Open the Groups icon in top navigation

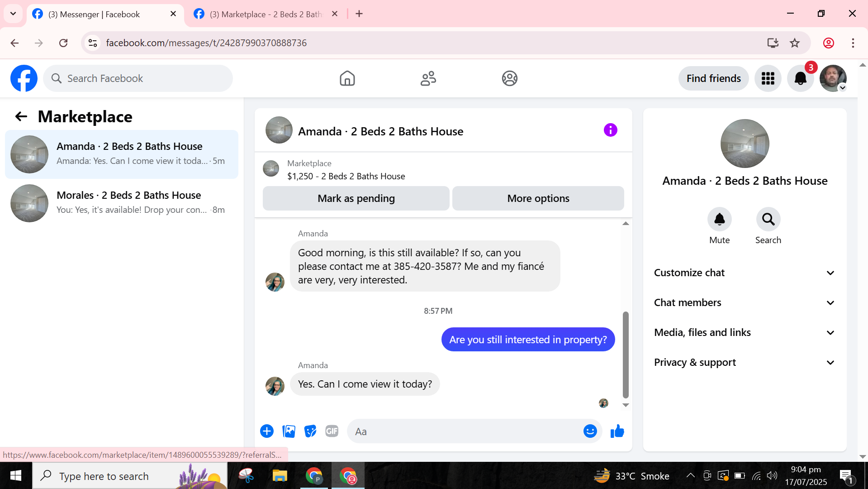[x=509, y=78]
